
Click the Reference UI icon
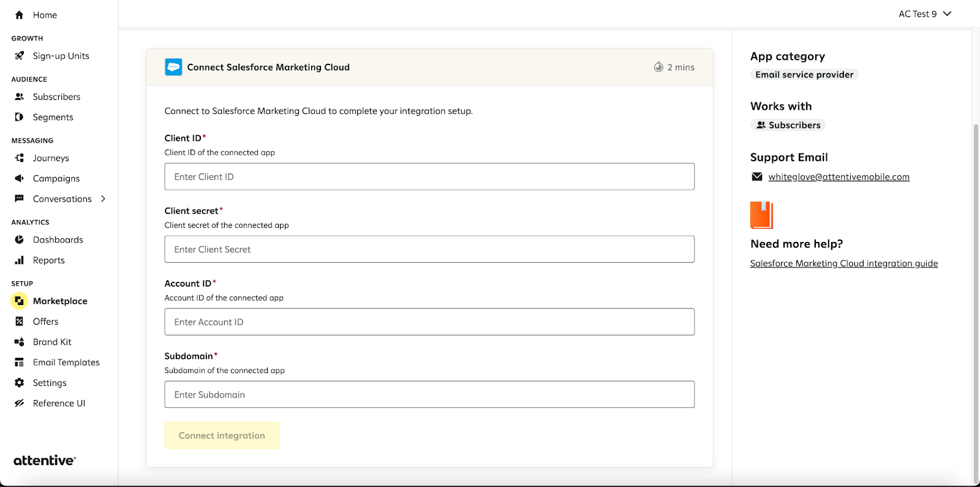point(20,403)
